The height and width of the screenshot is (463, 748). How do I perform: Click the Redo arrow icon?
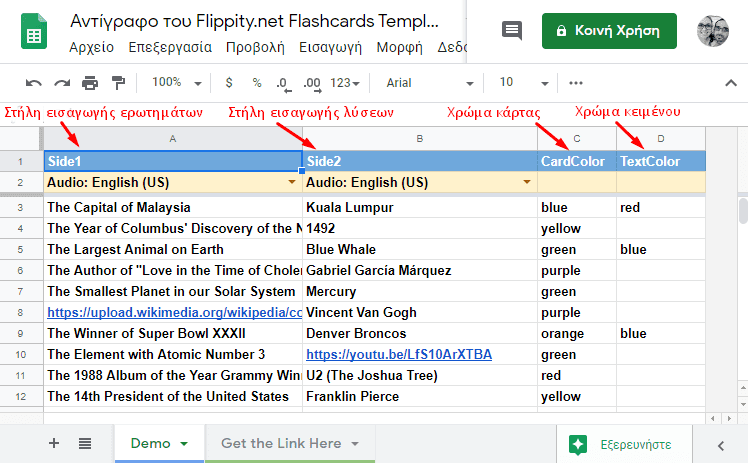pos(62,83)
